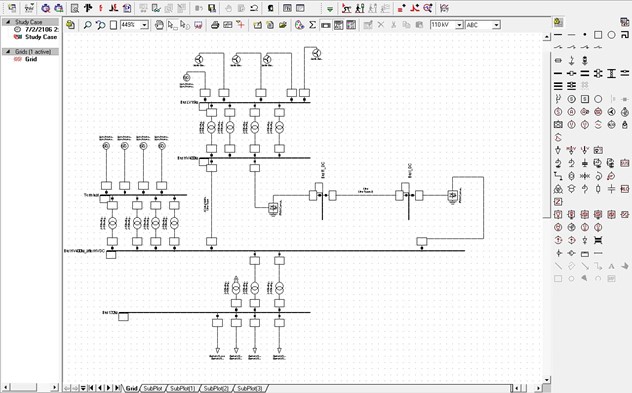Click the green down arrow toolbar icon
Screen dimensions: 632x393
(330, 8)
